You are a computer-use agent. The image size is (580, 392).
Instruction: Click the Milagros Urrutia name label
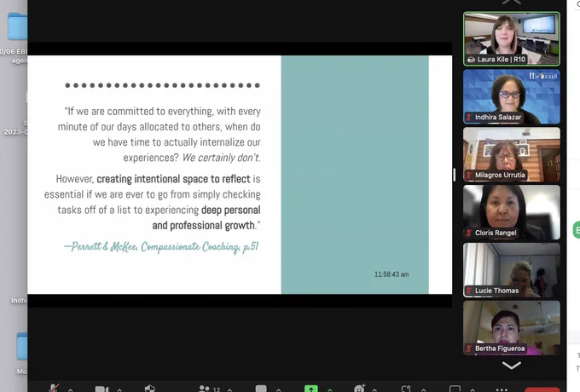[x=500, y=176]
